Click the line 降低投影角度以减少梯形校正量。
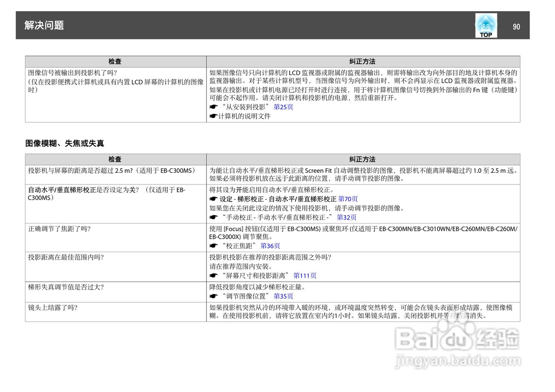The height and width of the screenshot is (392, 555). (257, 287)
